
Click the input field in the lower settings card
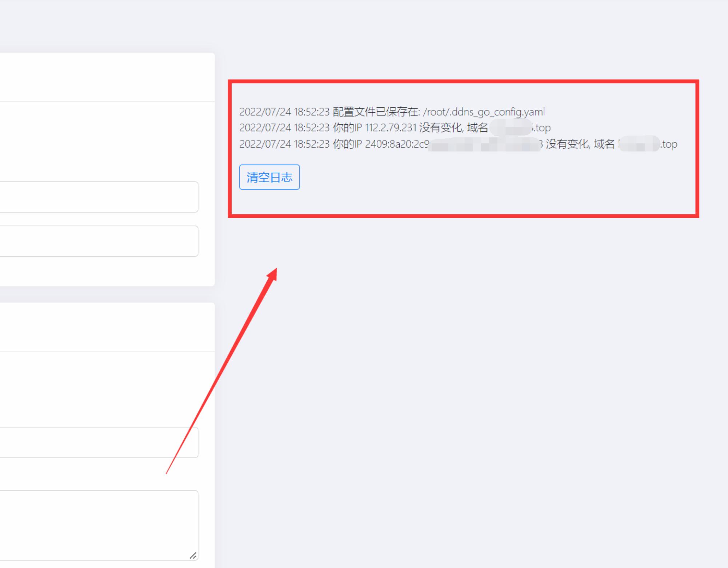pyautogui.click(x=98, y=442)
